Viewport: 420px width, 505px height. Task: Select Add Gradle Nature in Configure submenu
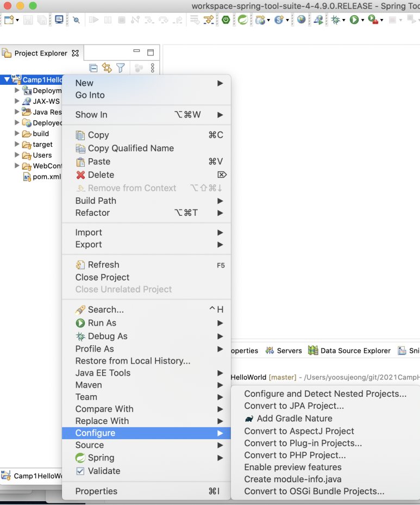click(325, 419)
